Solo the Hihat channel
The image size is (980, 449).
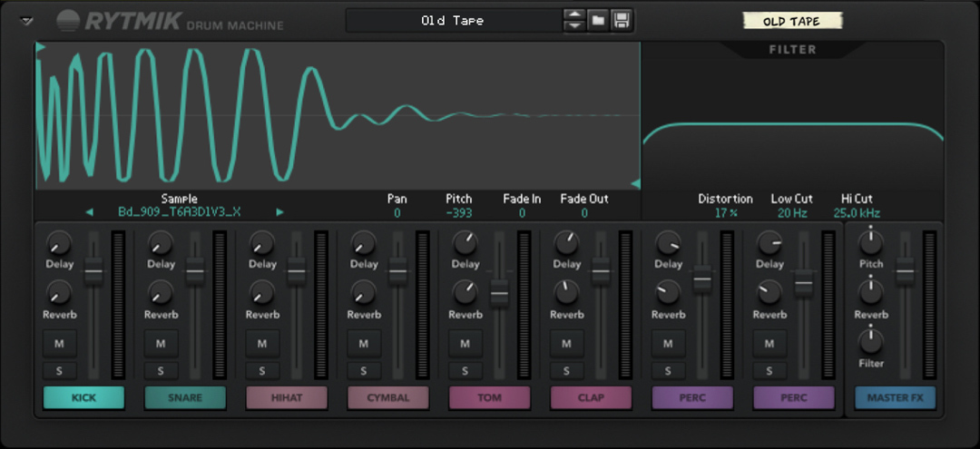coord(262,370)
